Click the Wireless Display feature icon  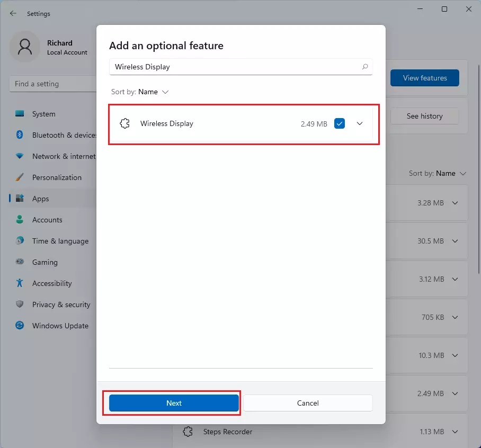124,123
